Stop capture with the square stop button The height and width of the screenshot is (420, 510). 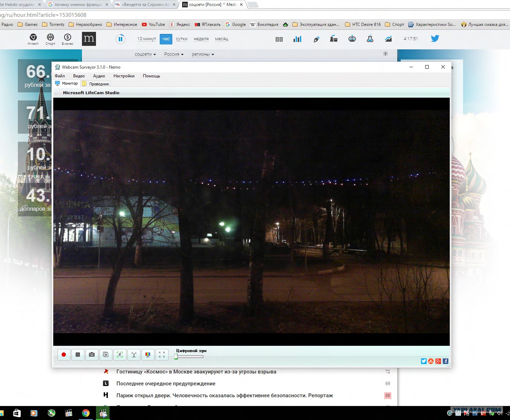pos(78,355)
